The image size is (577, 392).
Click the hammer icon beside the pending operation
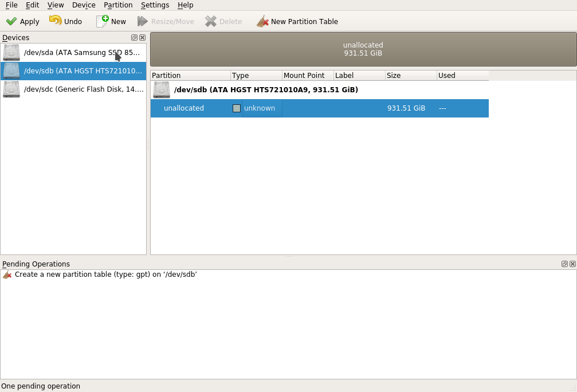[x=7, y=275]
